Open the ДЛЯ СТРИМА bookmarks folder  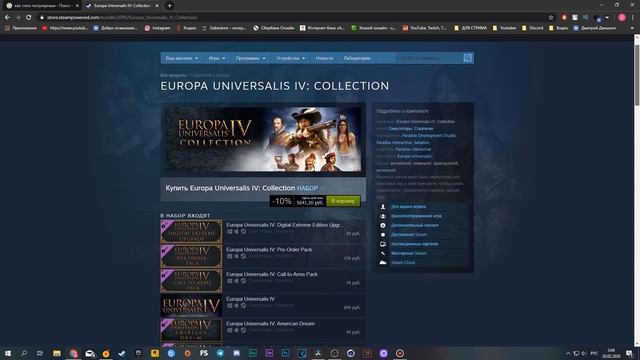470,28
